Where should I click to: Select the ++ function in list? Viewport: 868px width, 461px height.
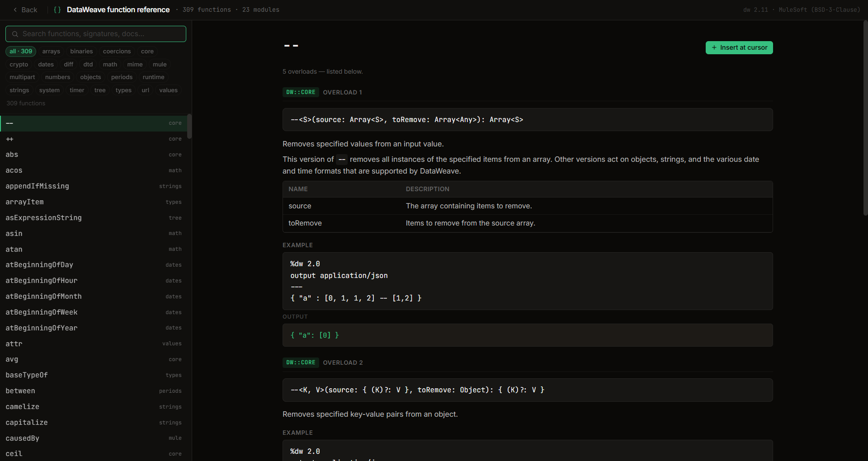[94, 139]
